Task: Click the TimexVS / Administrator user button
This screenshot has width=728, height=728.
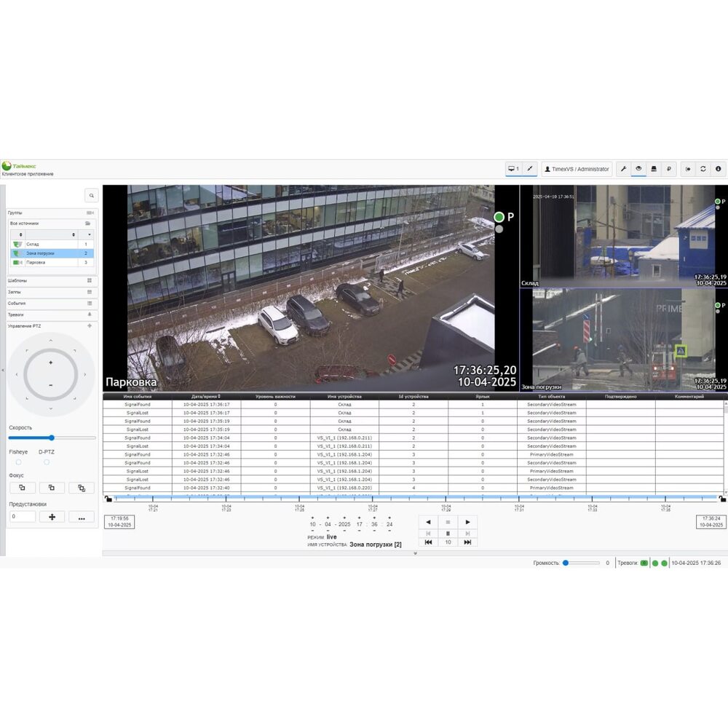Action: pos(577,169)
